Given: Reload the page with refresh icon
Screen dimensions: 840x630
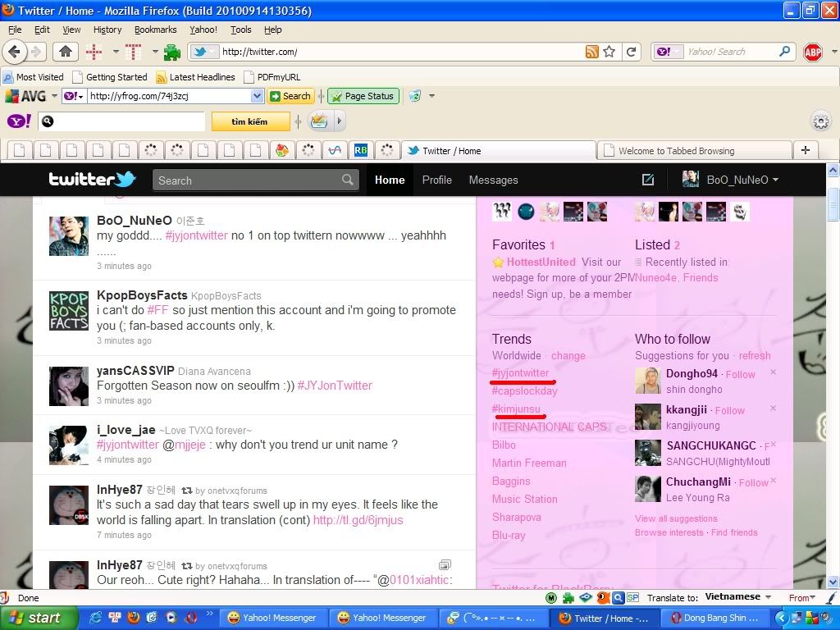Looking at the screenshot, I should [631, 52].
